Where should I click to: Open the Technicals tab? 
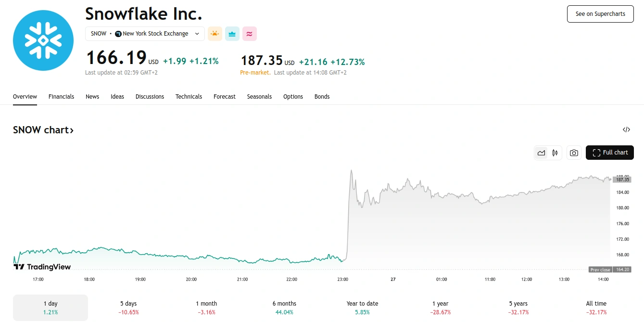[x=189, y=97]
